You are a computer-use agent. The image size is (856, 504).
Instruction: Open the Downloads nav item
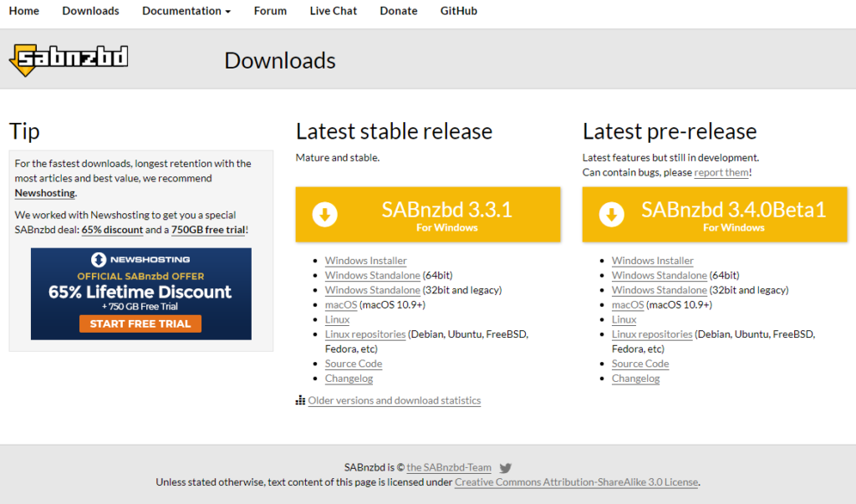click(x=90, y=11)
